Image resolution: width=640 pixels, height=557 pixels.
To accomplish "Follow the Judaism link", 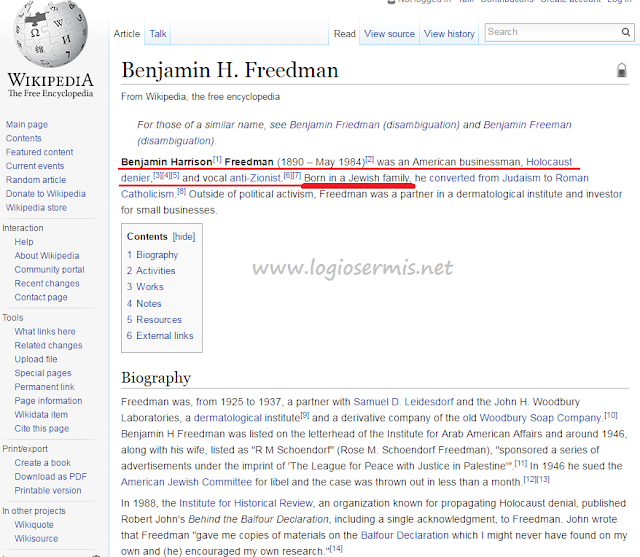I will 521,178.
